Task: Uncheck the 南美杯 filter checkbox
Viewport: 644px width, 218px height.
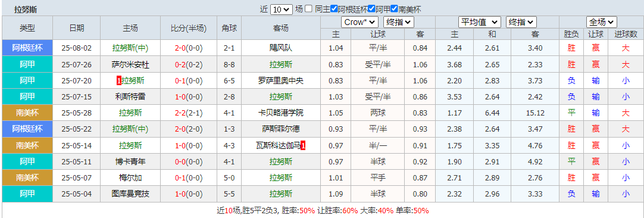Action: tap(394, 9)
